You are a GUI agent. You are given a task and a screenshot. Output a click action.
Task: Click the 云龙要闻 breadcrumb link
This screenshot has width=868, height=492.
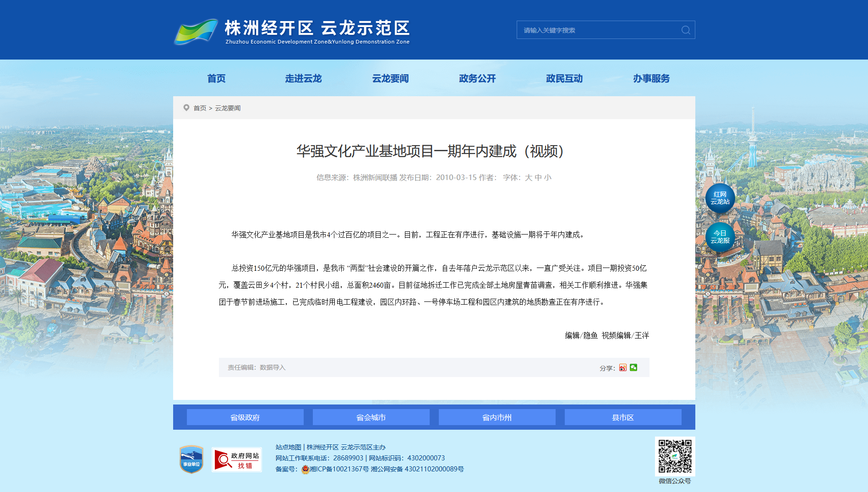228,108
